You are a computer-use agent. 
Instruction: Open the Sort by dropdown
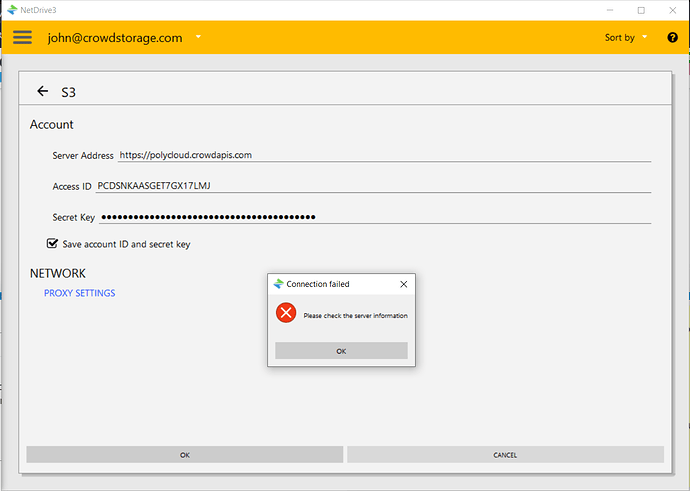(626, 37)
